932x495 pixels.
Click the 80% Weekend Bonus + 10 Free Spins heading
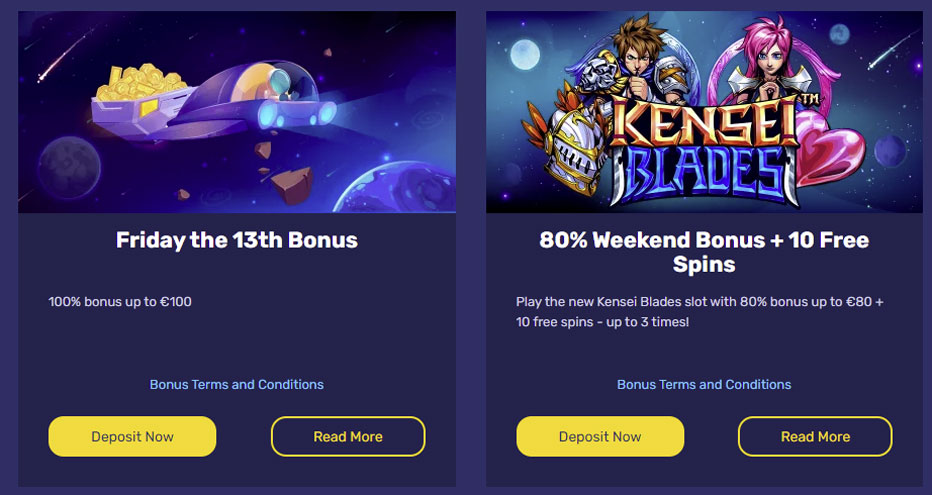point(704,252)
